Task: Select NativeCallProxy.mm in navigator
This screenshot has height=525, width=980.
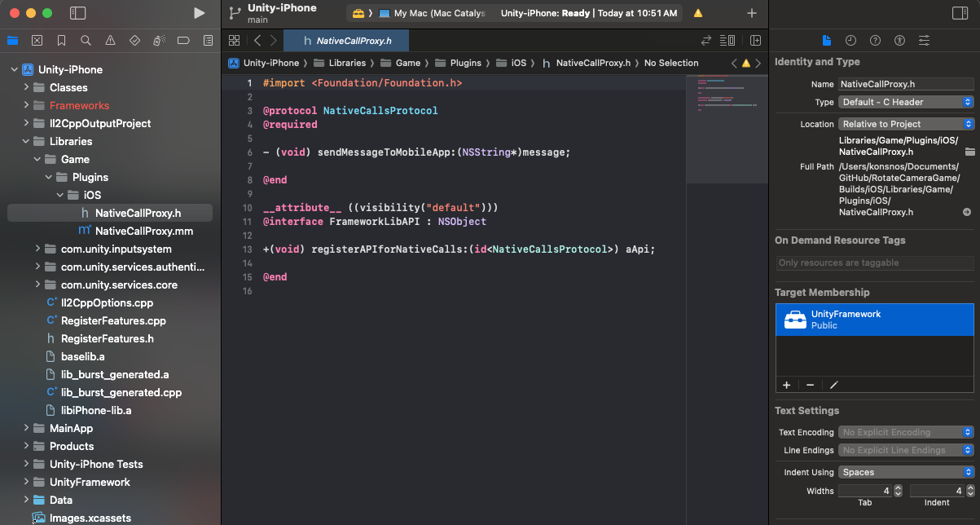Action: tap(143, 231)
